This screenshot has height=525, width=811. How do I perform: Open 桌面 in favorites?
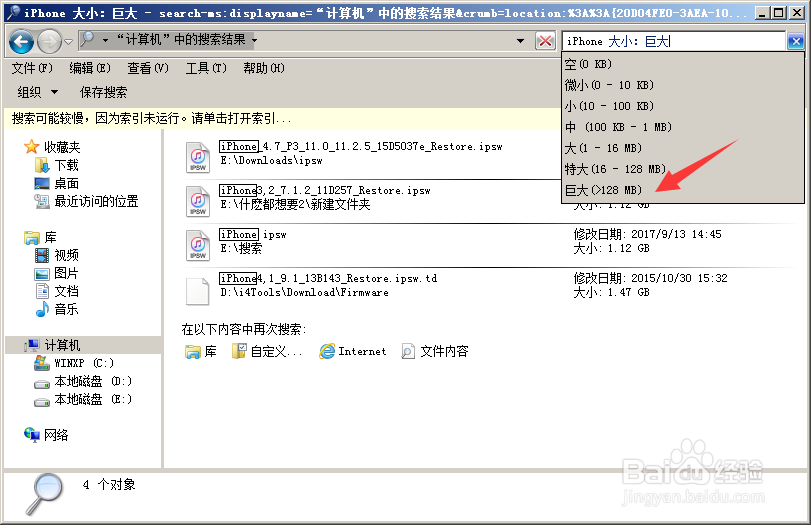[57, 184]
